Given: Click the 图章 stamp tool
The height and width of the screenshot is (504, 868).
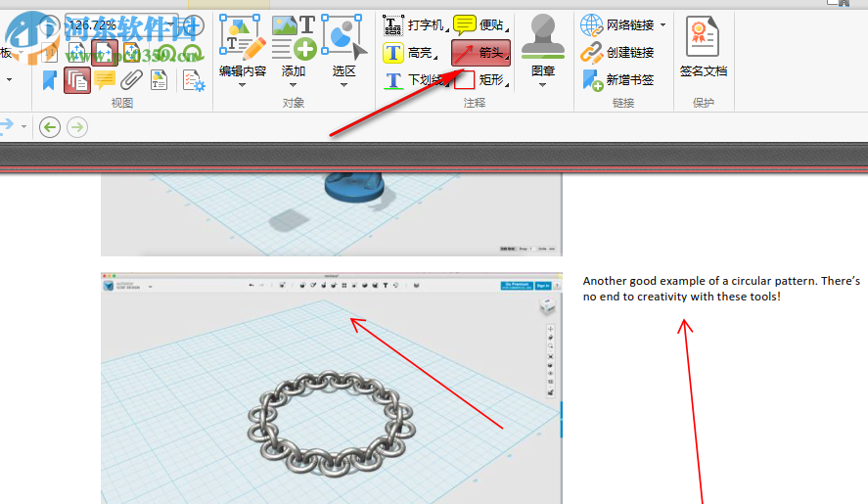Looking at the screenshot, I should pyautogui.click(x=543, y=45).
